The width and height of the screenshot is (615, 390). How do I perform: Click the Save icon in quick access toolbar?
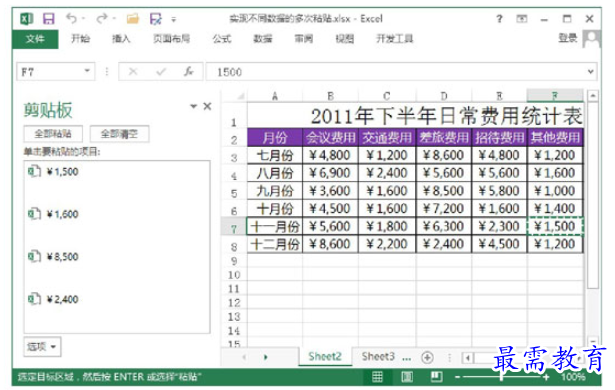pyautogui.click(x=49, y=18)
